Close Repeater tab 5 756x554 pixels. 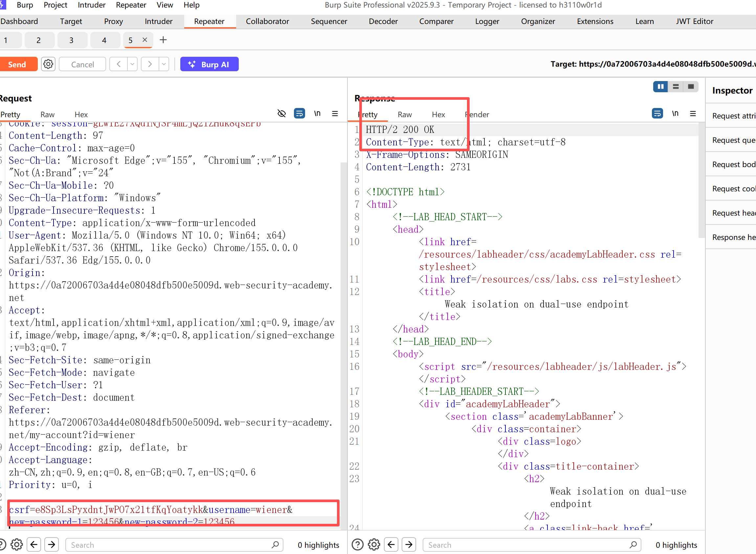[145, 40]
